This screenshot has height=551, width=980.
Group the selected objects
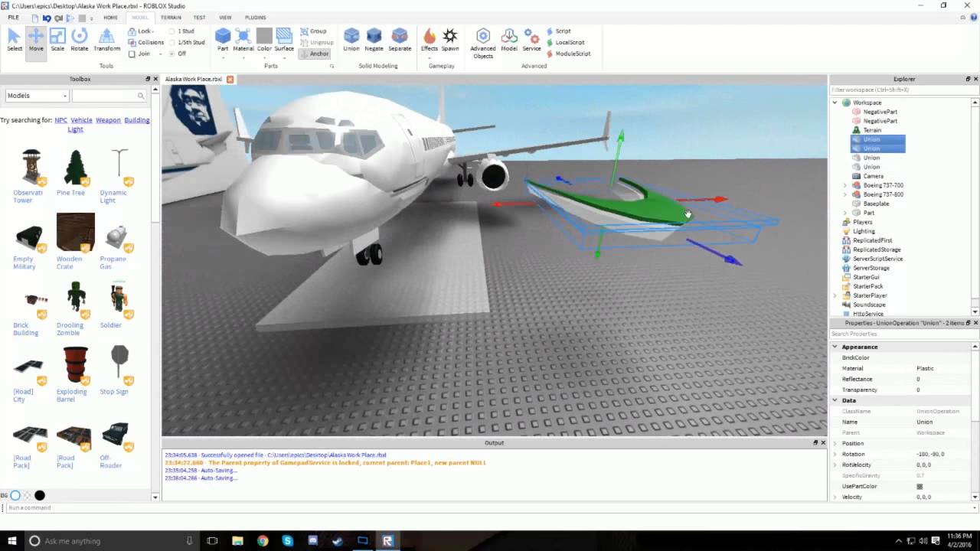pos(314,31)
